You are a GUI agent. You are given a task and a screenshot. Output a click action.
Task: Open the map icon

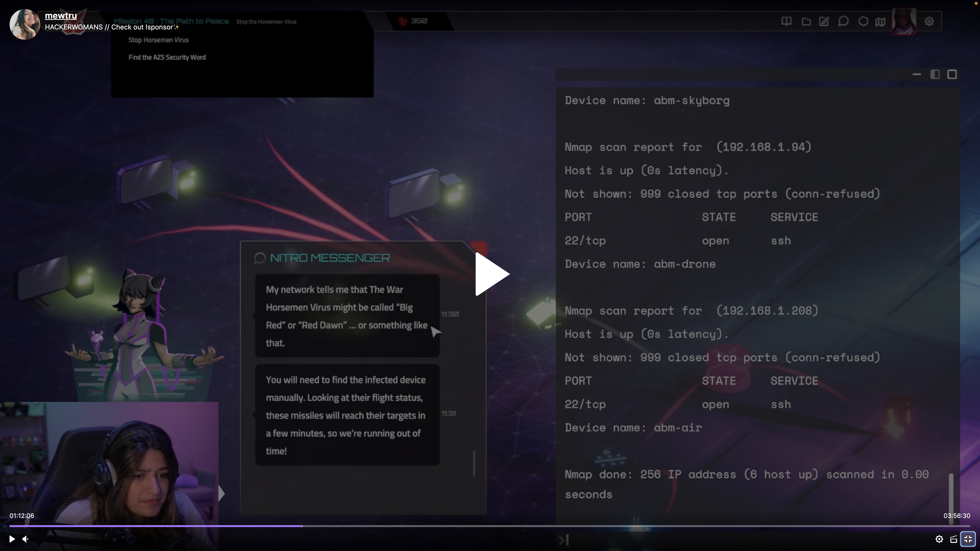(x=880, y=22)
